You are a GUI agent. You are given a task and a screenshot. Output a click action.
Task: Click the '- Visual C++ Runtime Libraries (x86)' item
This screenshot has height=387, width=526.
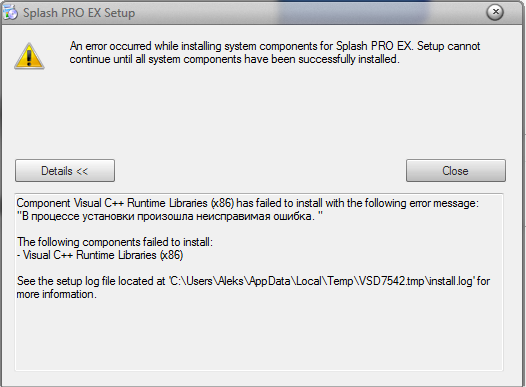(100, 255)
